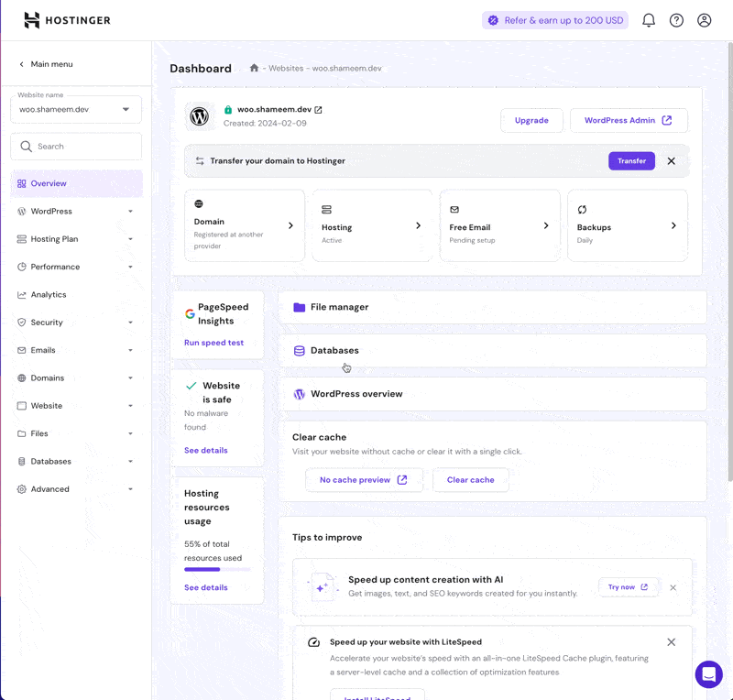Dismiss the AI content creation tip
733x700 pixels.
point(673,587)
